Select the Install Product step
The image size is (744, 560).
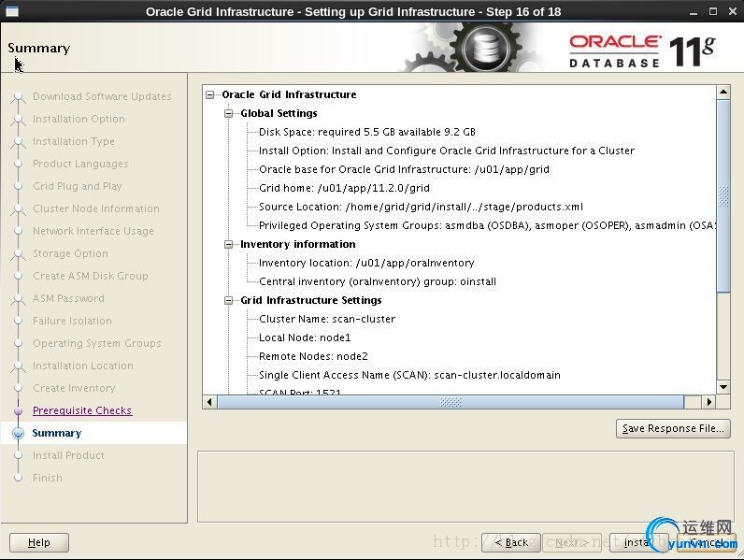point(68,455)
